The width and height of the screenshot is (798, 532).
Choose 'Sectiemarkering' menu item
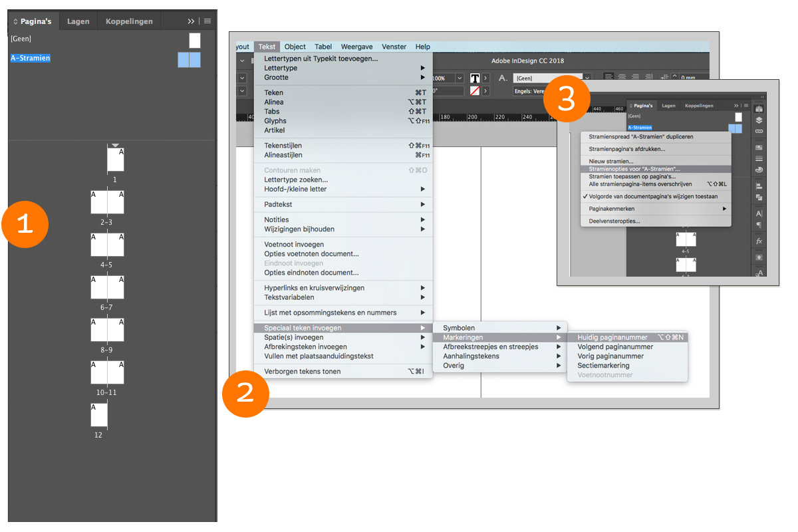(626, 365)
